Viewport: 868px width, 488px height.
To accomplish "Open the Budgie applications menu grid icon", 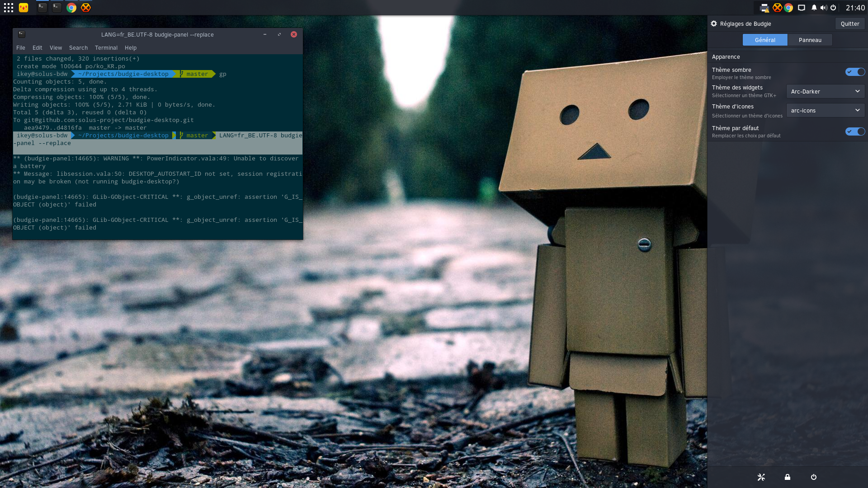I will click(x=9, y=8).
